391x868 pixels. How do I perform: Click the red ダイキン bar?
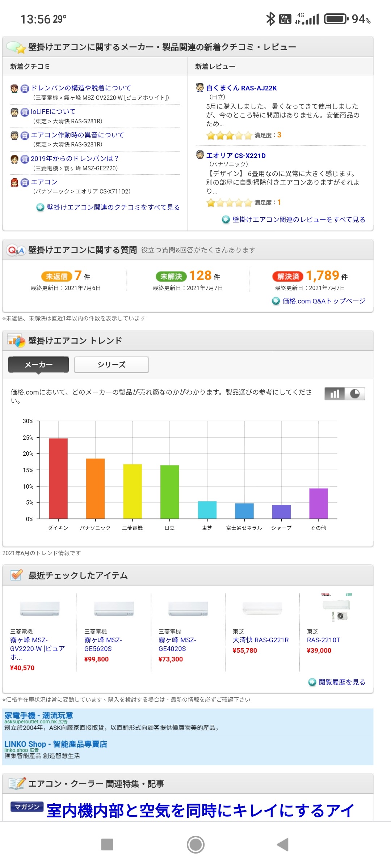click(x=58, y=478)
